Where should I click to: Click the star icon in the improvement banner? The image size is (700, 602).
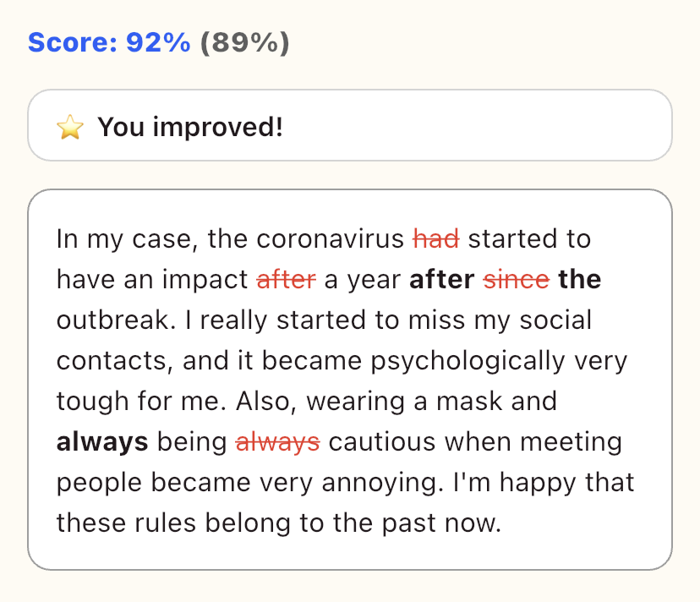[x=72, y=126]
